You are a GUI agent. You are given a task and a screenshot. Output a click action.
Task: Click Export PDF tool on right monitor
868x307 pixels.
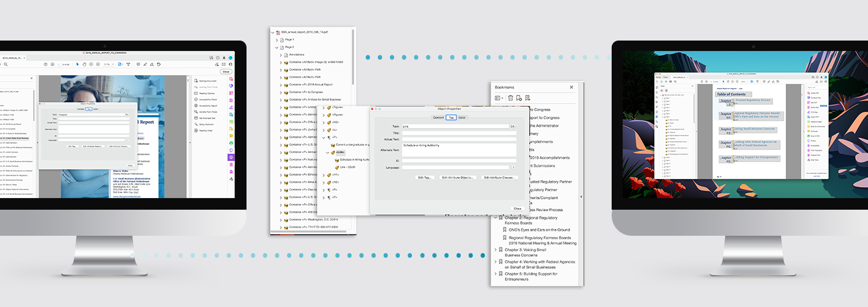point(813,116)
